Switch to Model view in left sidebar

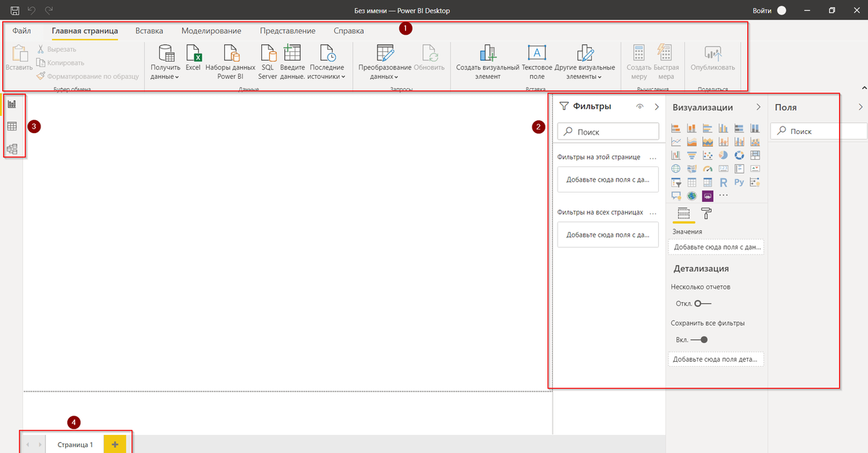(12, 149)
